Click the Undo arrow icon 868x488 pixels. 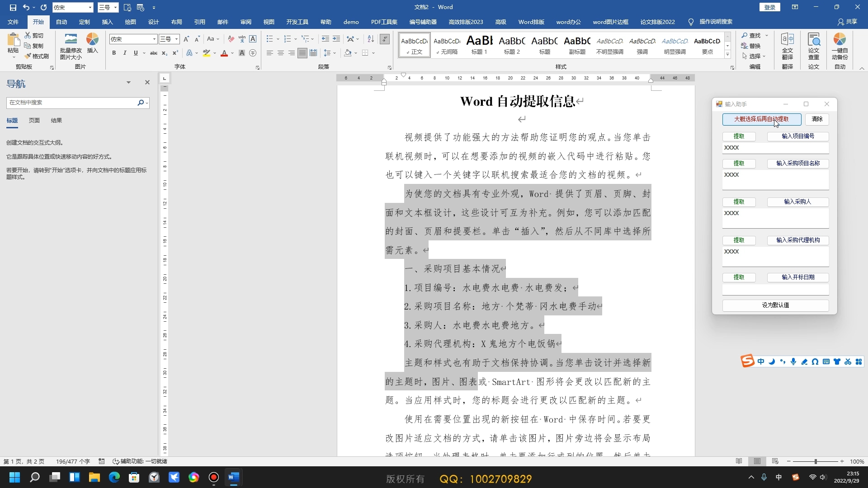(x=26, y=7)
